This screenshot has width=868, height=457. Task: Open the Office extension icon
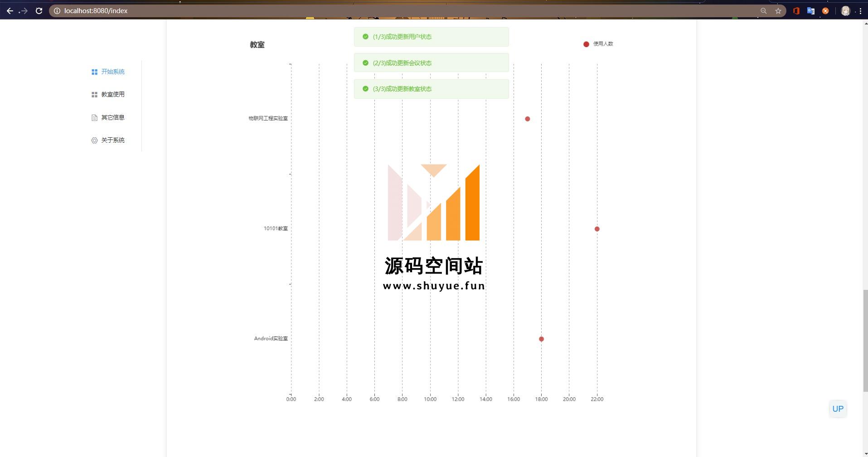point(796,11)
